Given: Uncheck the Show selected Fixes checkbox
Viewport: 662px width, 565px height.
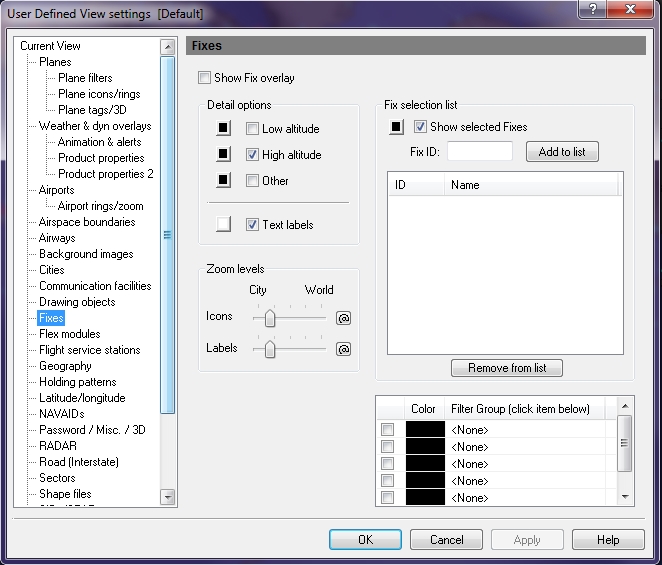Looking at the screenshot, I should coord(421,127).
